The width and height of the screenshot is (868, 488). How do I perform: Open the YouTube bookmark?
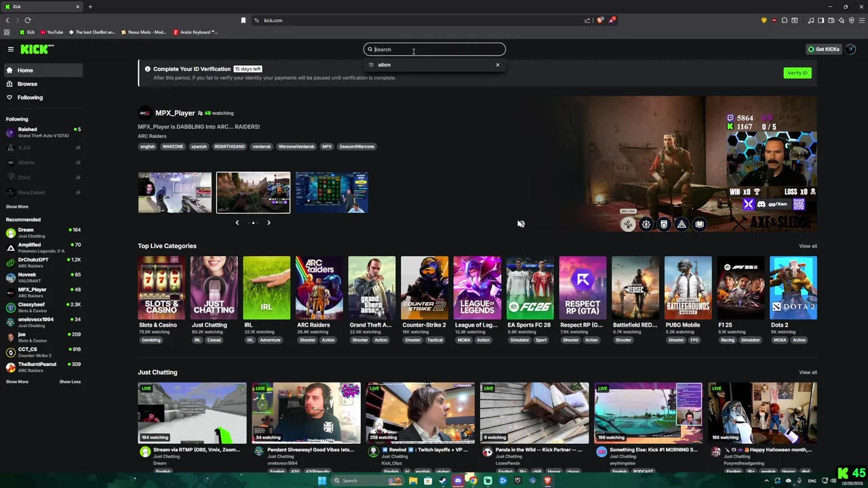52,32
